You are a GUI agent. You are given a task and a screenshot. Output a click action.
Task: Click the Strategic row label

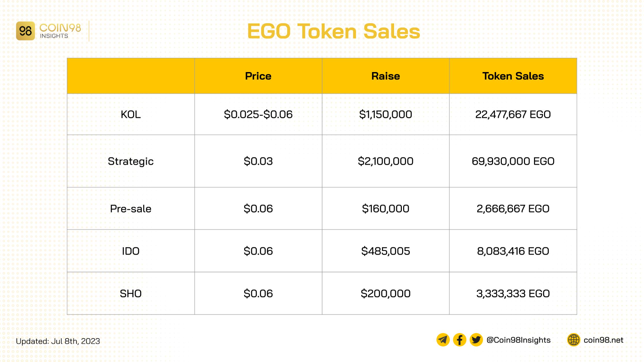pos(131,161)
